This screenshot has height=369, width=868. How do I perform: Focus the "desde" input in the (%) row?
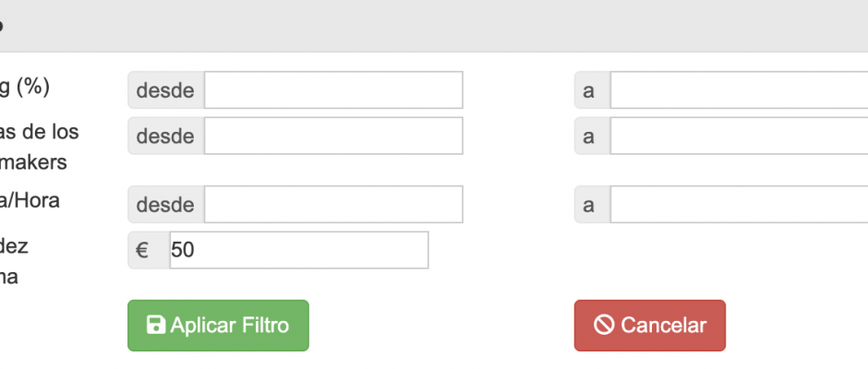point(333,90)
